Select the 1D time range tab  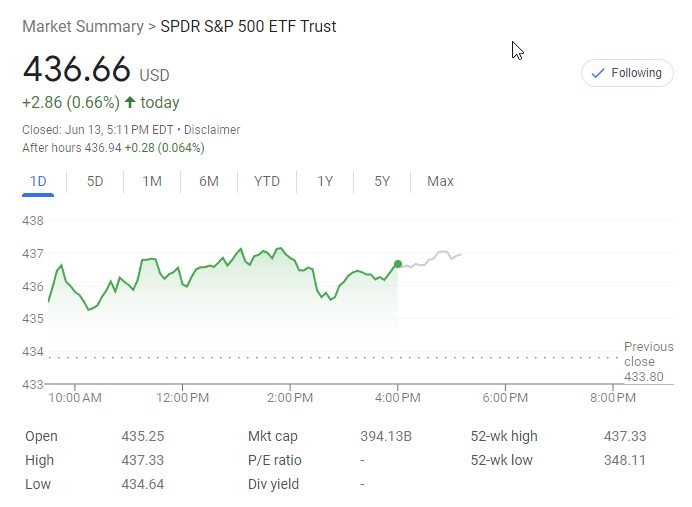point(38,181)
